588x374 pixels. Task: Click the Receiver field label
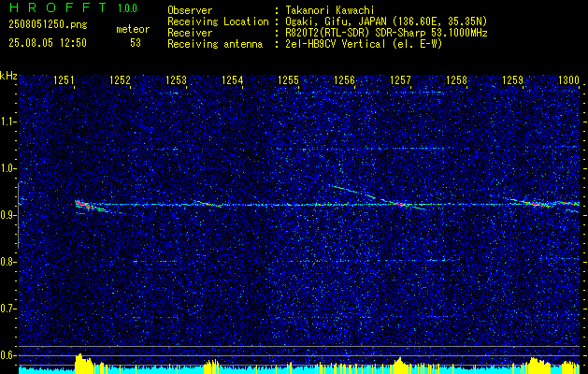[x=190, y=33]
